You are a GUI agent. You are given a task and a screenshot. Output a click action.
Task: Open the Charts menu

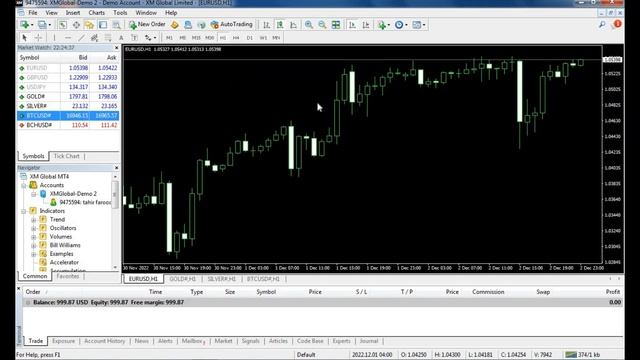[97, 13]
